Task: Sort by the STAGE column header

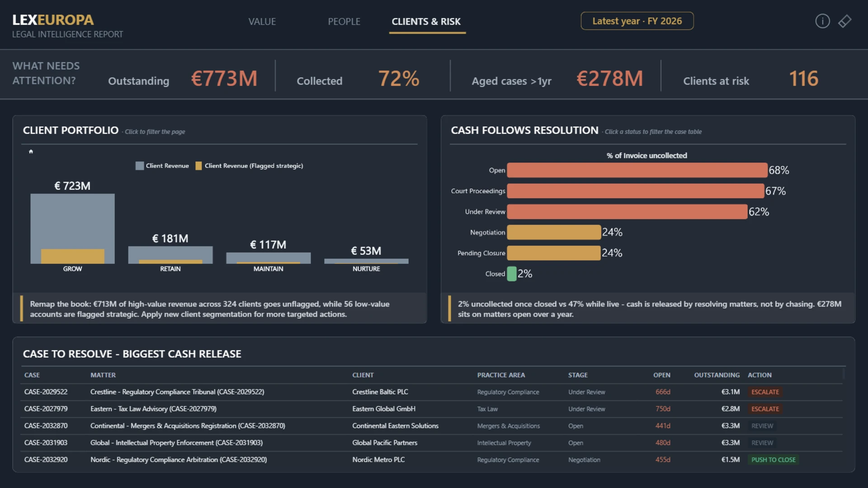Action: click(x=578, y=375)
